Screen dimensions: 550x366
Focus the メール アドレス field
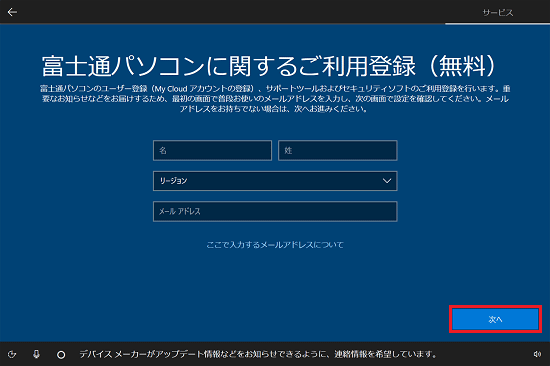pyautogui.click(x=275, y=211)
